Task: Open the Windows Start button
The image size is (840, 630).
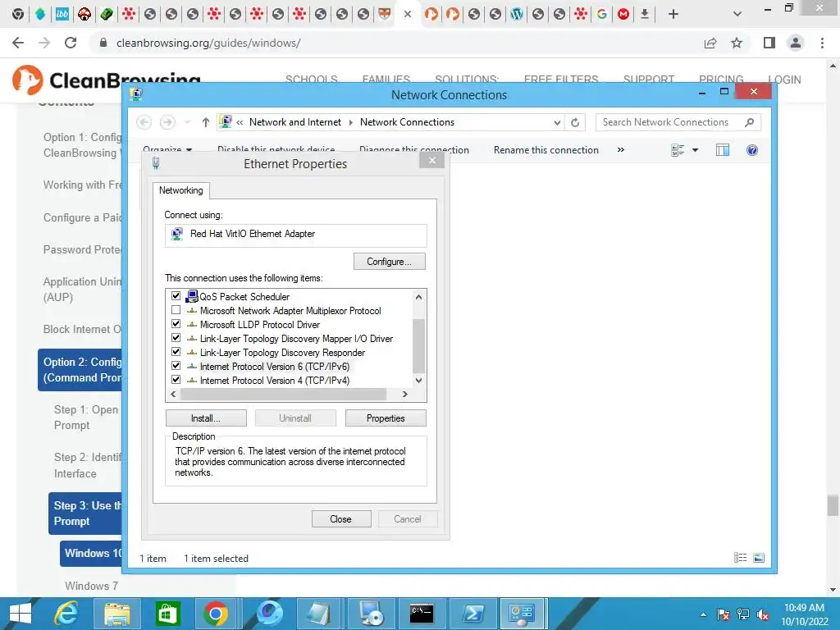Action: tap(21, 614)
